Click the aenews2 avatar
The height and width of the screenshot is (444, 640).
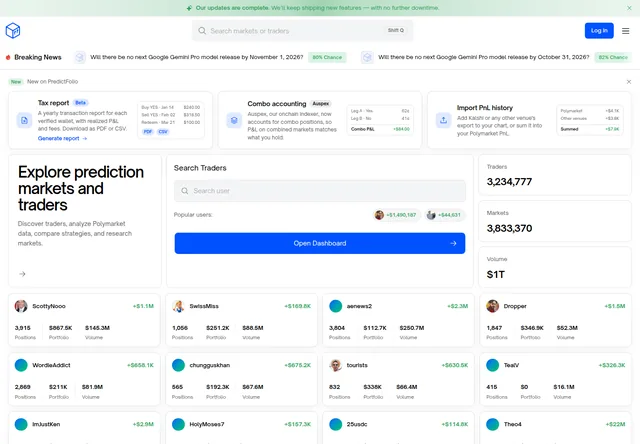click(336, 306)
